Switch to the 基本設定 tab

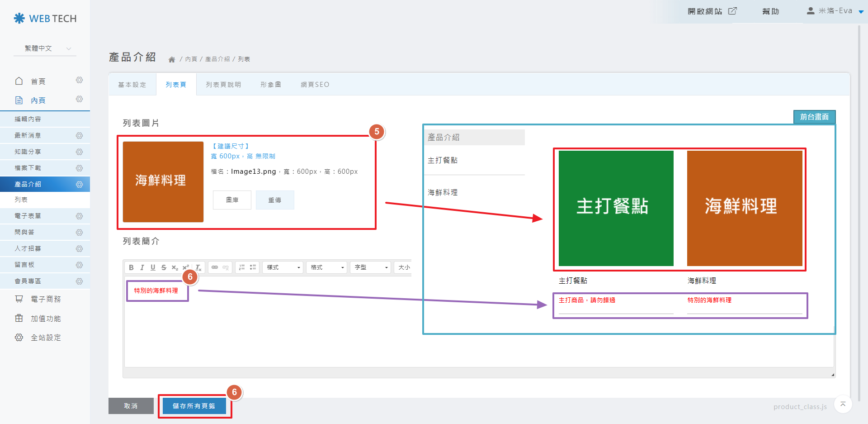coord(132,85)
